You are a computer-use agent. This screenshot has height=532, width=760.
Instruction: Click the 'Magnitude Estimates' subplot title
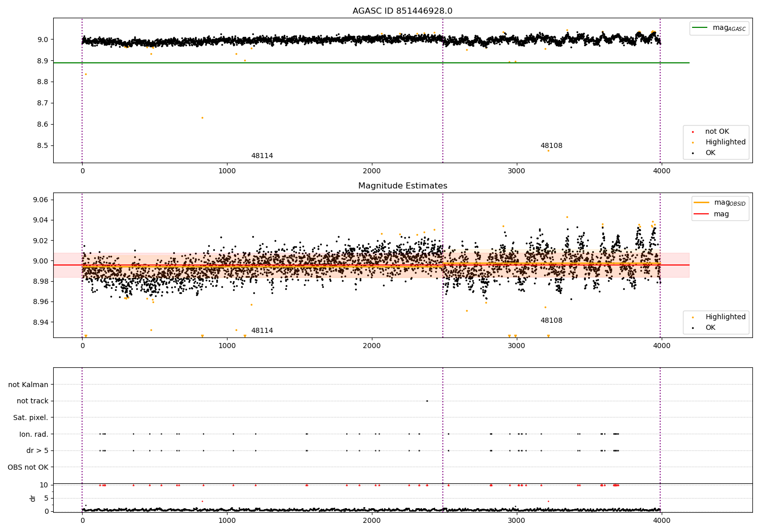click(x=403, y=186)
